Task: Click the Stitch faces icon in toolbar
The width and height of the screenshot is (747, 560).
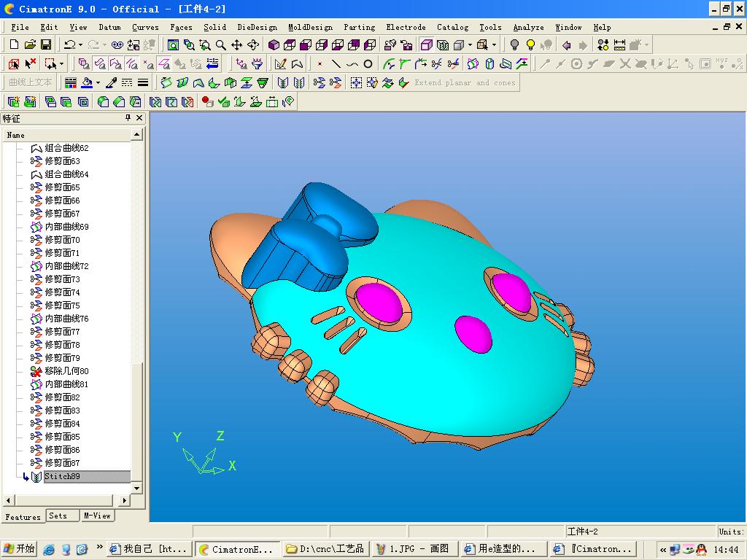Action: click(x=283, y=83)
